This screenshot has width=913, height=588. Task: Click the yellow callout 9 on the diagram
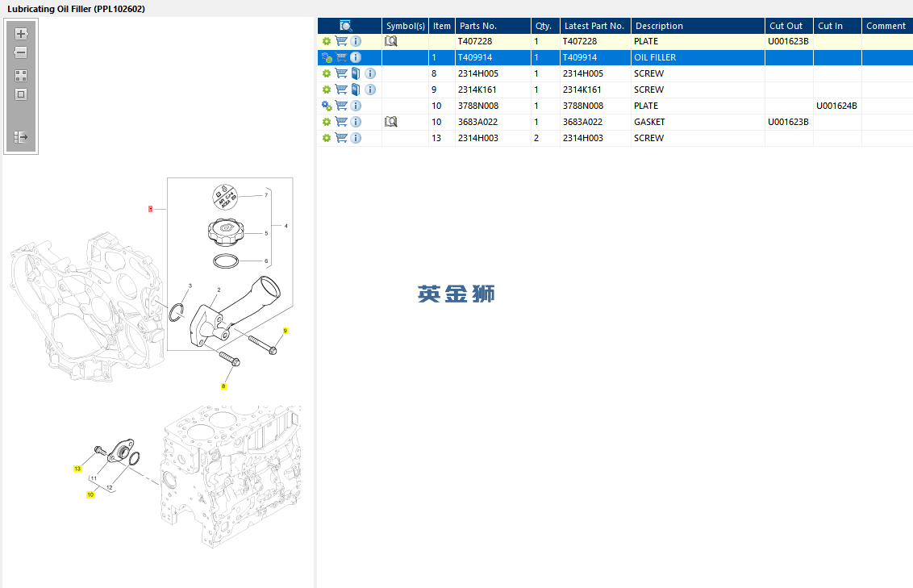286,331
